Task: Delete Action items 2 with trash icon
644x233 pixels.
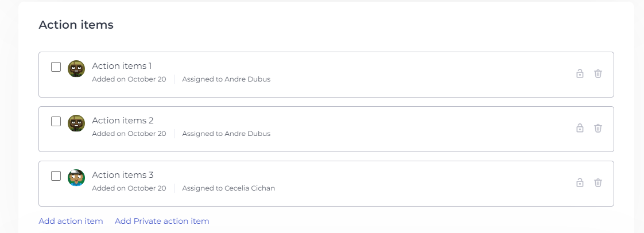Action: pos(598,128)
